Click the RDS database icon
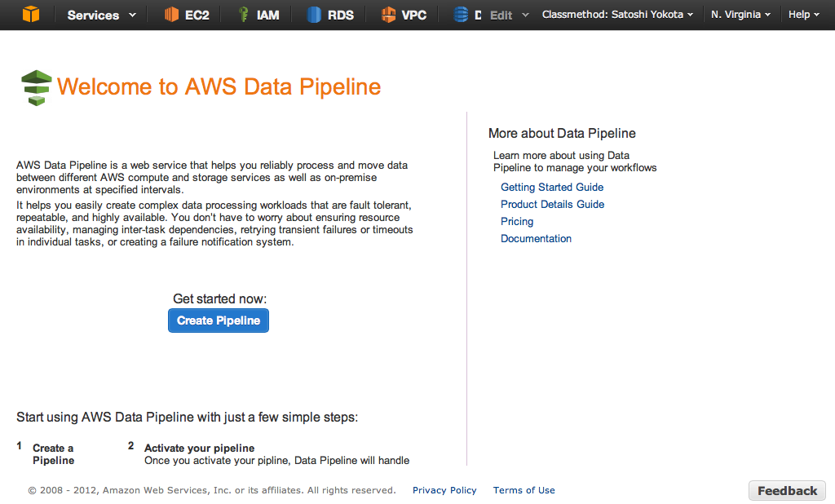Image resolution: width=835 pixels, height=504 pixels. click(x=314, y=14)
